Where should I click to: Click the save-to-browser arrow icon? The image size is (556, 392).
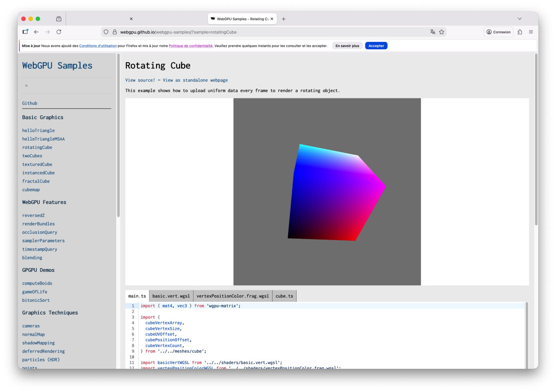[x=519, y=32]
